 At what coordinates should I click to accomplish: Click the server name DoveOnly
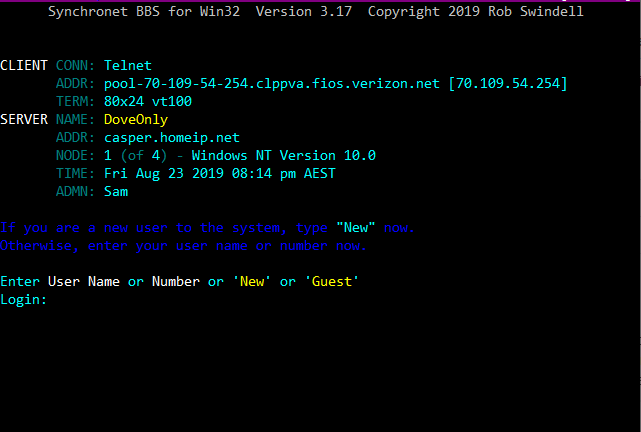[x=136, y=120]
